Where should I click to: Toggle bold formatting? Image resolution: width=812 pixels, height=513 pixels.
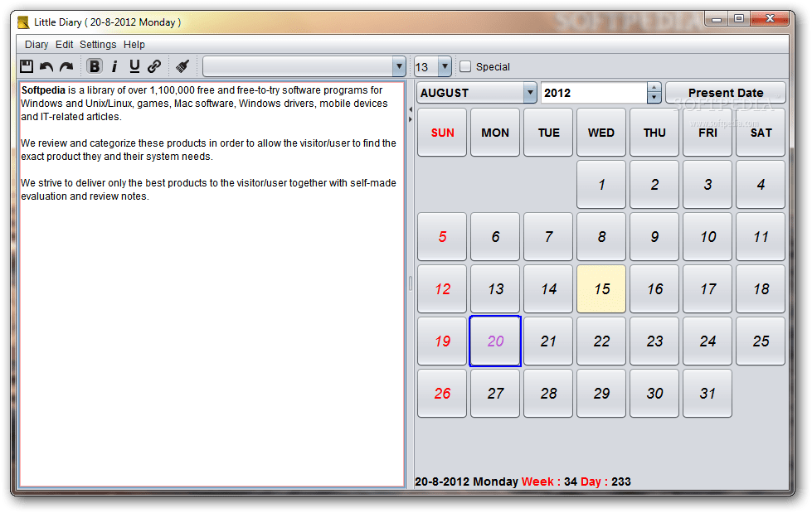95,66
